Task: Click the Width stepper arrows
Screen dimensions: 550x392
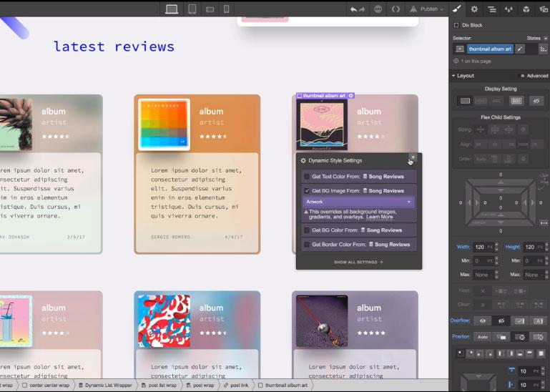Action: pos(496,247)
